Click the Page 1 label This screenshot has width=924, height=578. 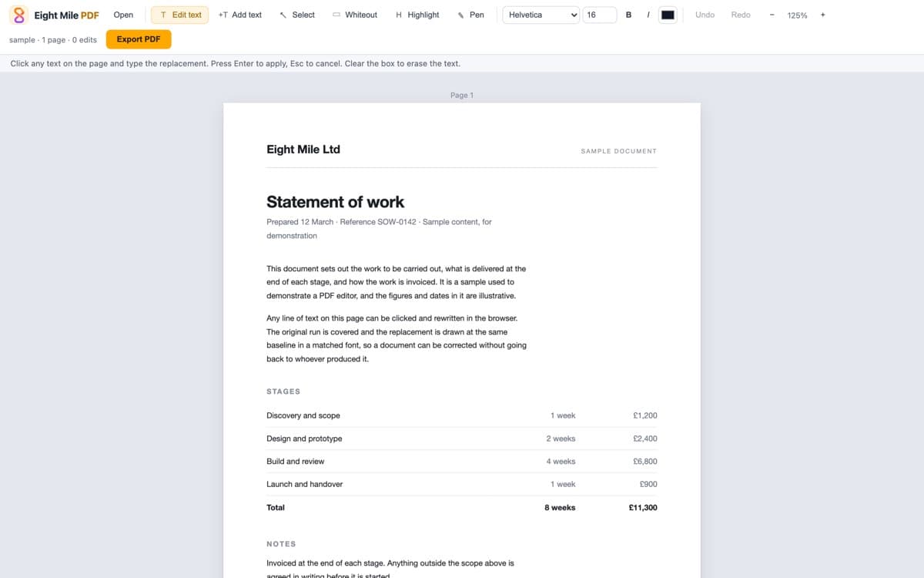pyautogui.click(x=462, y=96)
